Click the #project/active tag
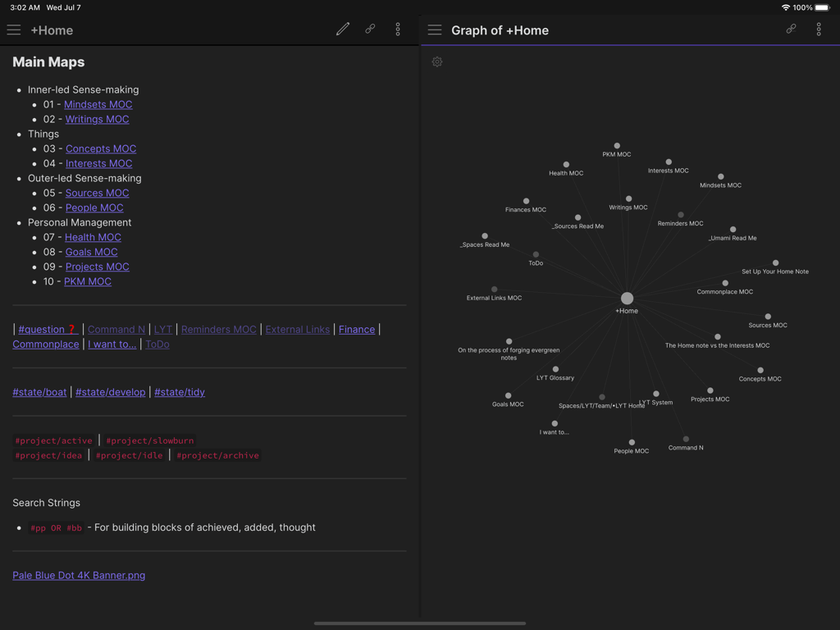 pyautogui.click(x=53, y=441)
